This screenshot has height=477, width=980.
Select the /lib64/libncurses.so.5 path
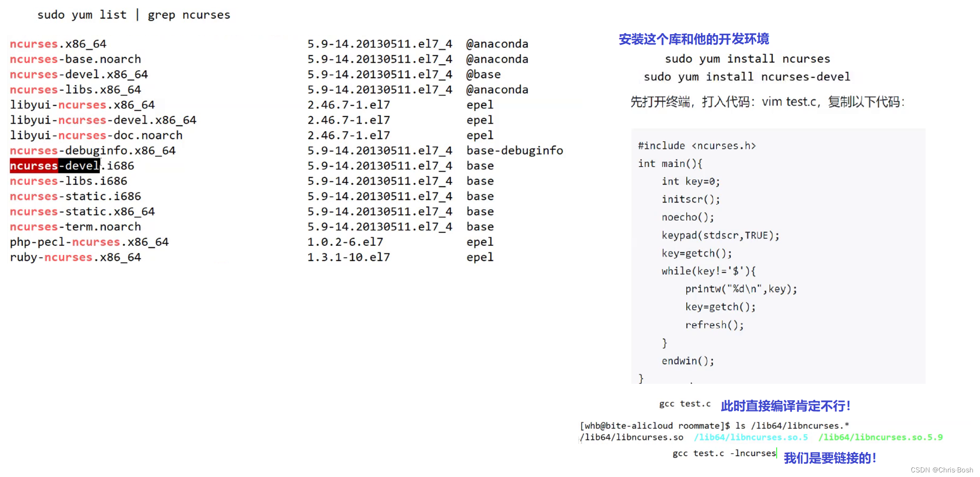coord(751,437)
